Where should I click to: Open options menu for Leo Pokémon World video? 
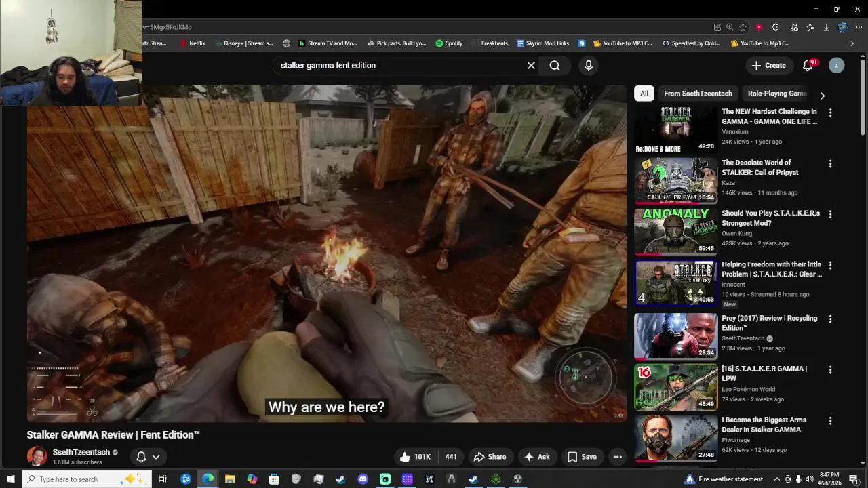click(830, 370)
